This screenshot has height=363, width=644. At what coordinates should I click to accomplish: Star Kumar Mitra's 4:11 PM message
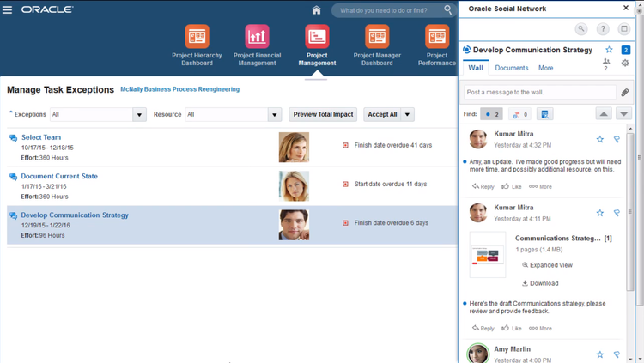pyautogui.click(x=600, y=213)
